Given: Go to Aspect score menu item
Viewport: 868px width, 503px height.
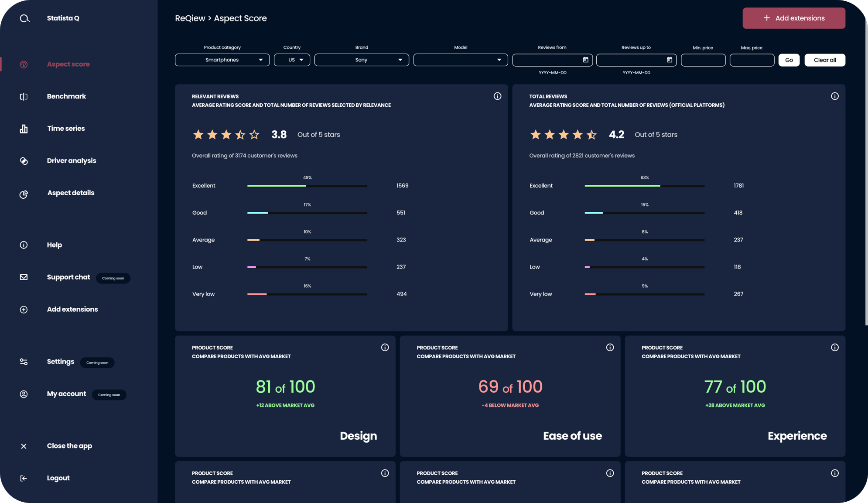Looking at the screenshot, I should (68, 64).
